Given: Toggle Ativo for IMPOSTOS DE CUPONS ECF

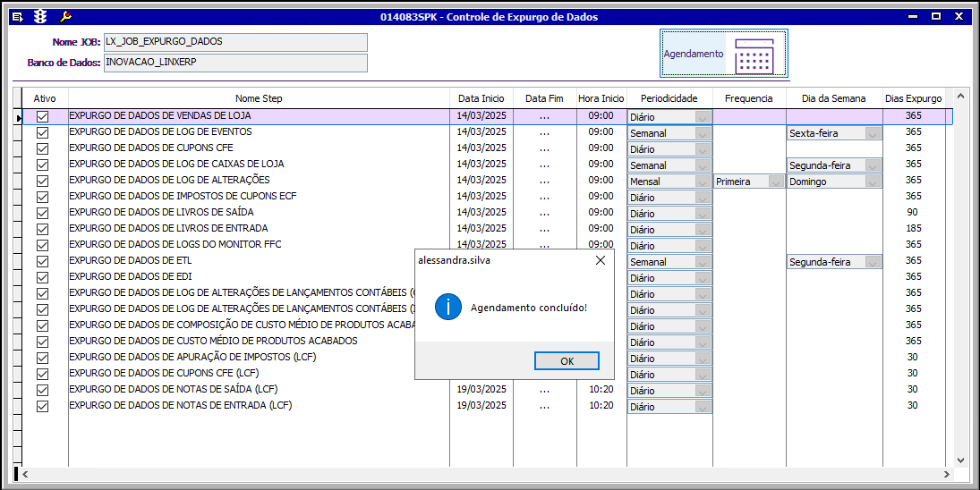Looking at the screenshot, I should (42, 197).
